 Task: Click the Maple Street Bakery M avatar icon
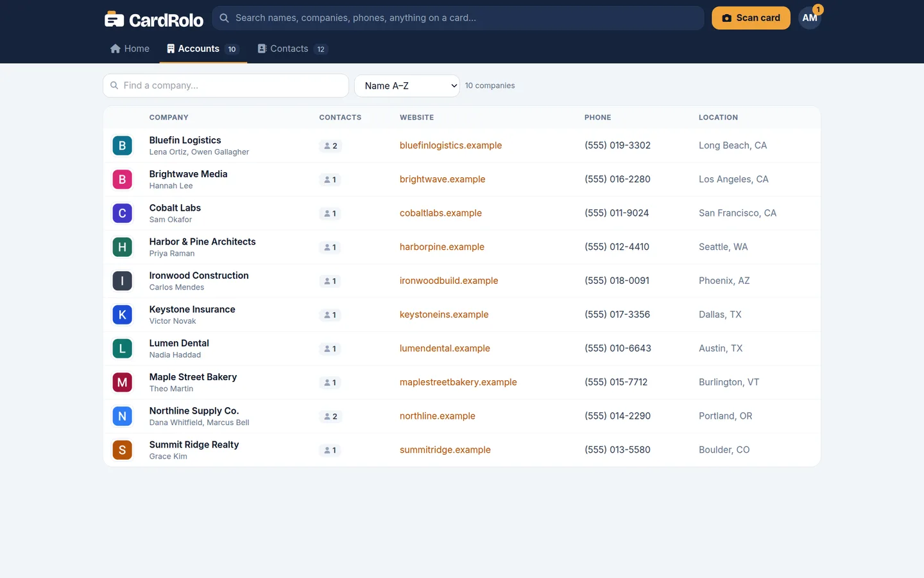[x=123, y=382]
